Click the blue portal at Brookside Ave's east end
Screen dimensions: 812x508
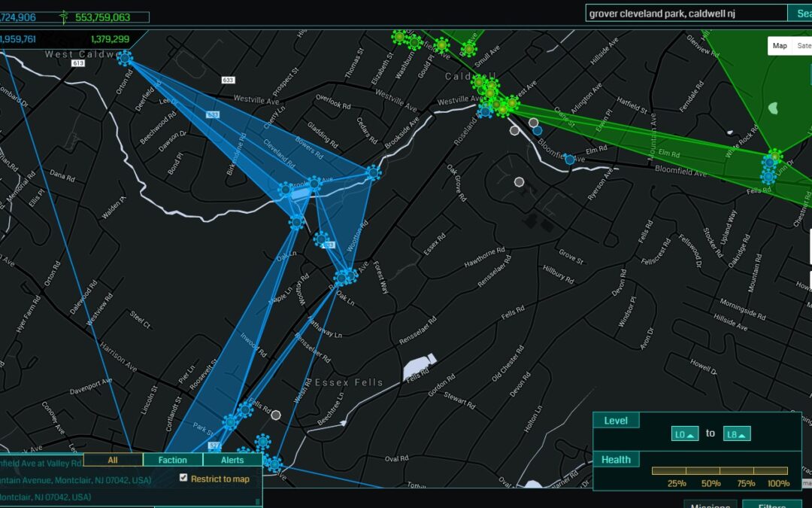tap(373, 173)
